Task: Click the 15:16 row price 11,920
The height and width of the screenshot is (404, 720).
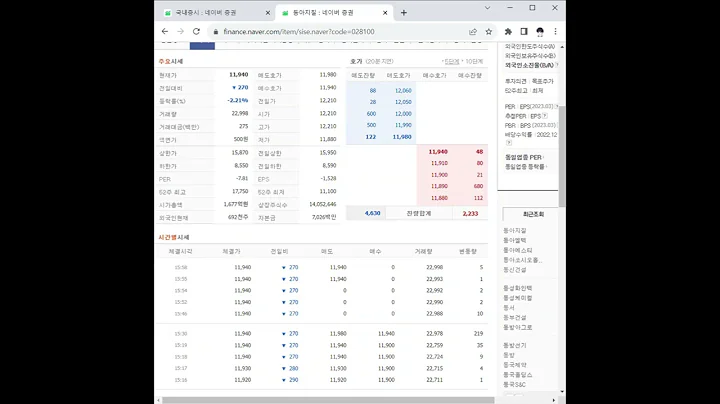Action: pyautogui.click(x=242, y=380)
